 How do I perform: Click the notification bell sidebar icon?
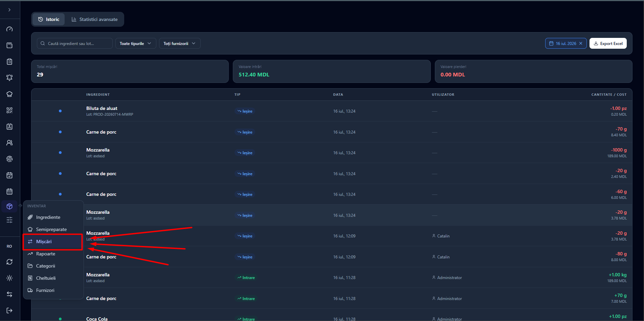(9, 78)
